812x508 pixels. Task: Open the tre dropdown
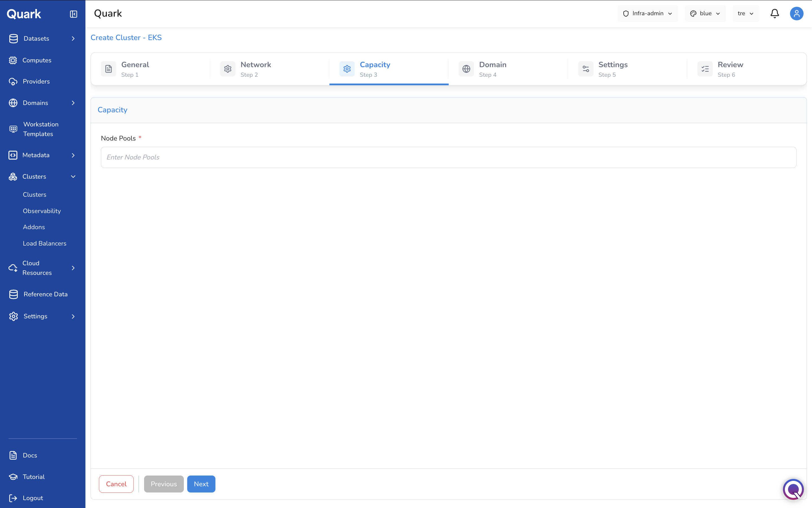(746, 14)
